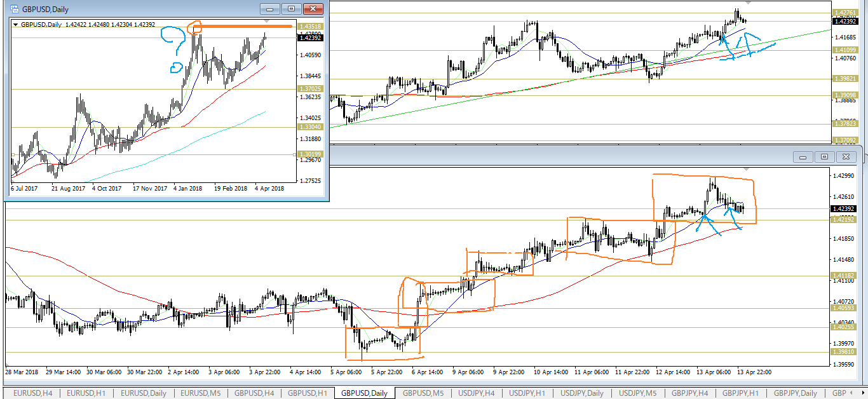Click current price 1.42392 in GBPUSD,Daily window
Image resolution: width=868 pixels, height=399 pixels.
[x=310, y=38]
